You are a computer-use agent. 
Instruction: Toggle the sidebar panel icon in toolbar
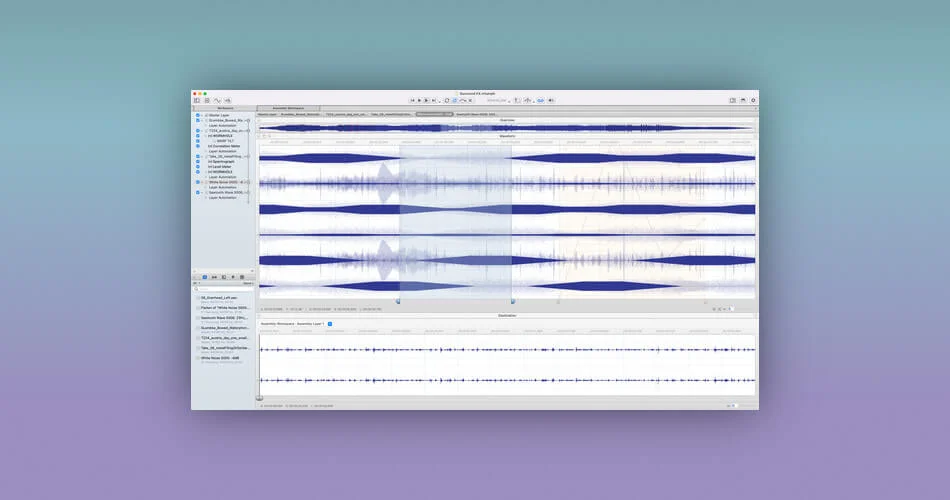point(197,100)
